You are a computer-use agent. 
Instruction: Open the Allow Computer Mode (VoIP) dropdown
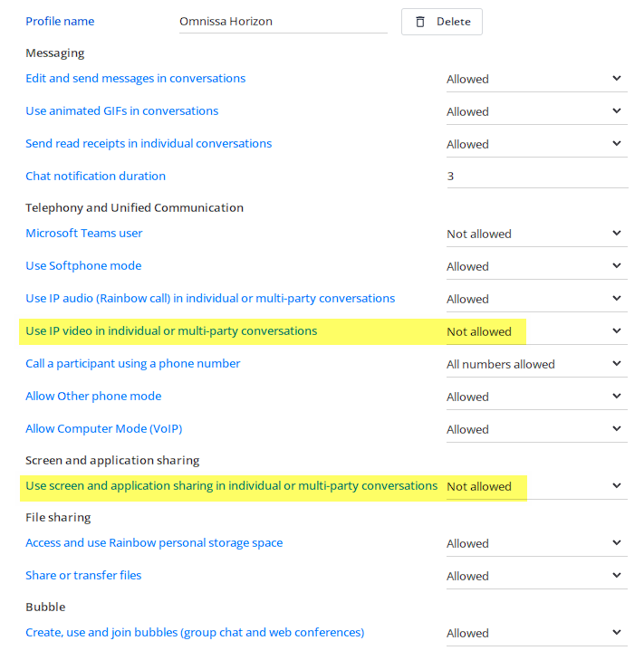(537, 430)
